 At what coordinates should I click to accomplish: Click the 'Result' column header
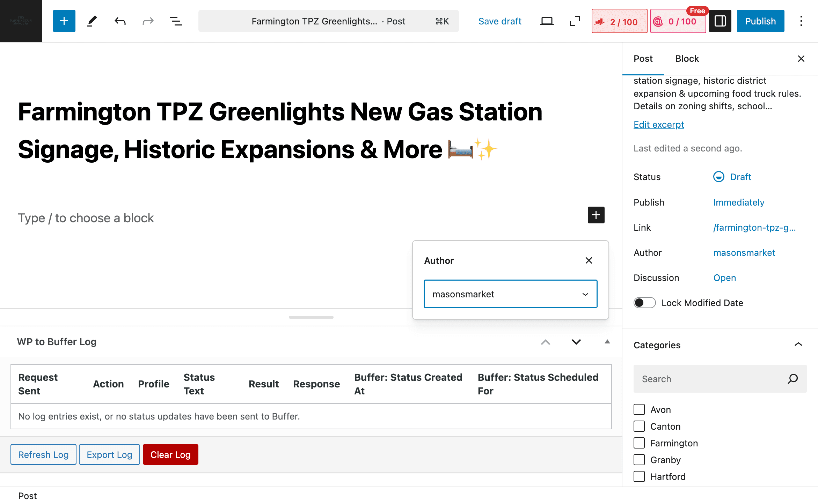(x=264, y=384)
